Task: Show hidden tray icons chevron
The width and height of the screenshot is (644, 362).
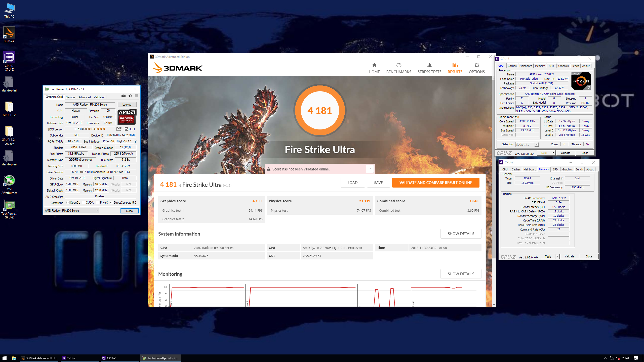Action: [606, 358]
